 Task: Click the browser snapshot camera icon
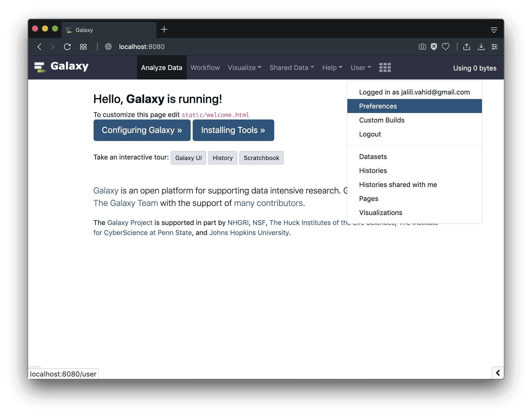(x=422, y=47)
